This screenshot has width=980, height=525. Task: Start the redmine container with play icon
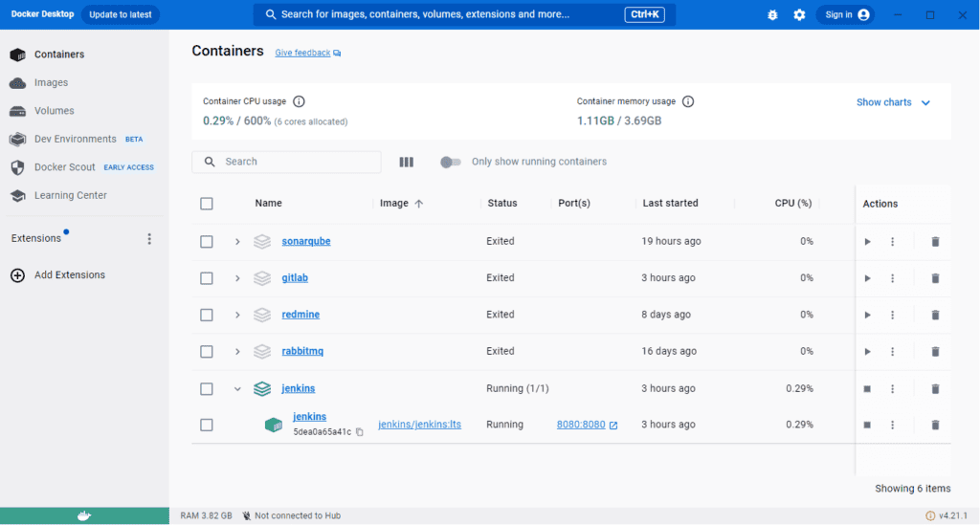[x=867, y=316]
